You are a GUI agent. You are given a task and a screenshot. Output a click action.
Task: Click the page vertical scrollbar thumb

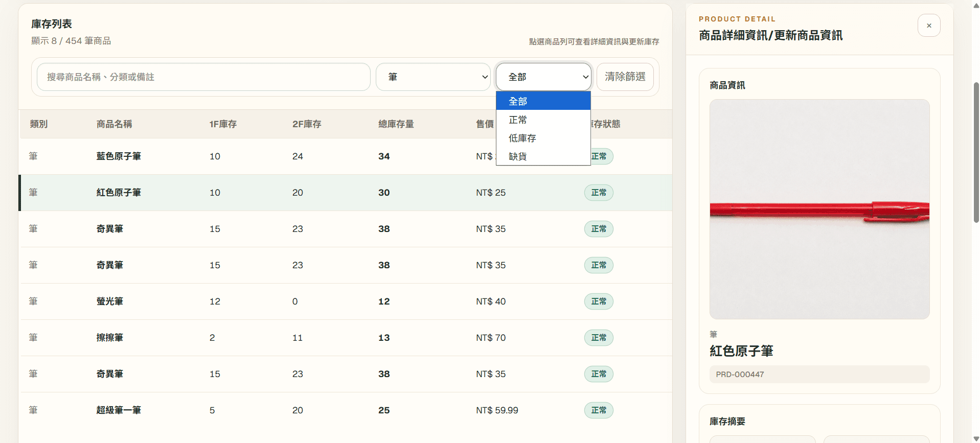[976, 152]
